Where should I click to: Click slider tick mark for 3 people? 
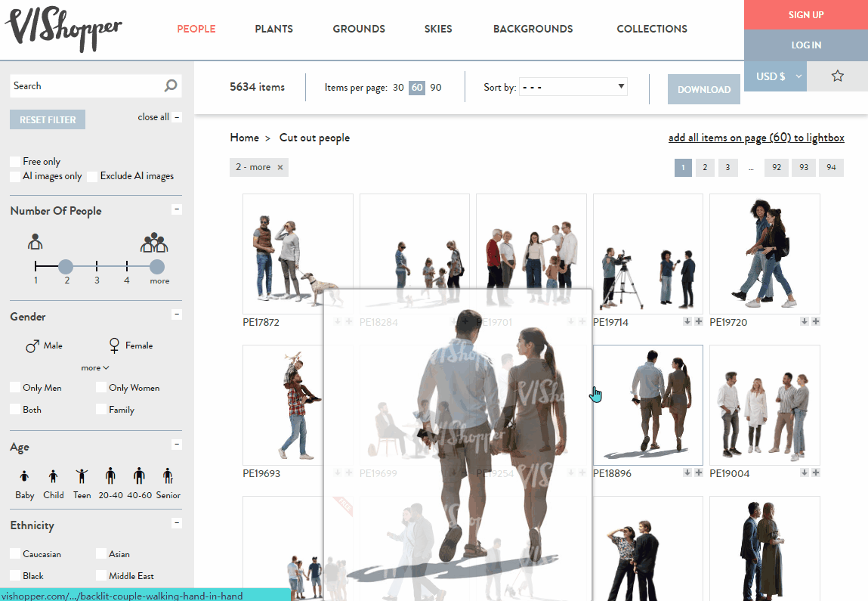(x=97, y=266)
